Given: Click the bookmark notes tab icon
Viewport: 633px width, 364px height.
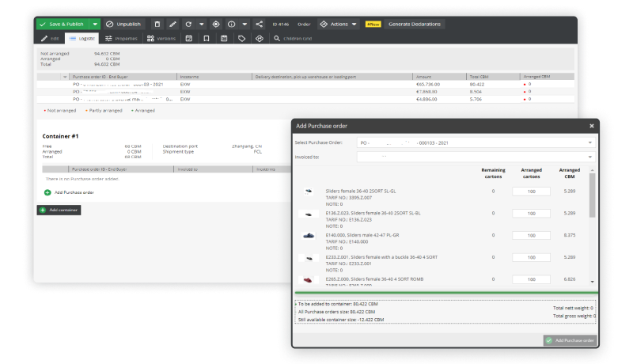Looking at the screenshot, I should (207, 38).
